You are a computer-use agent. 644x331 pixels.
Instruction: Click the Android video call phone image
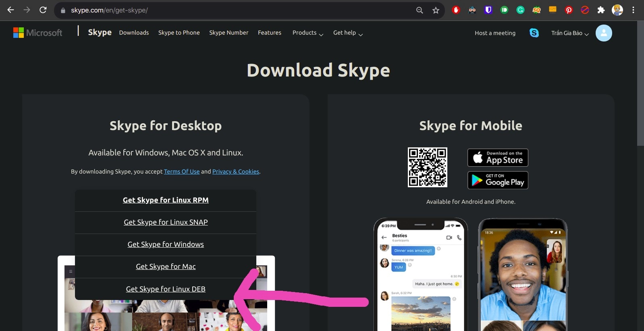point(523,275)
